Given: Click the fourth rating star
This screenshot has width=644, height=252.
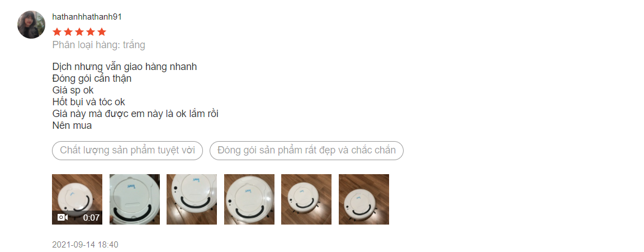Looking at the screenshot, I should [91, 32].
